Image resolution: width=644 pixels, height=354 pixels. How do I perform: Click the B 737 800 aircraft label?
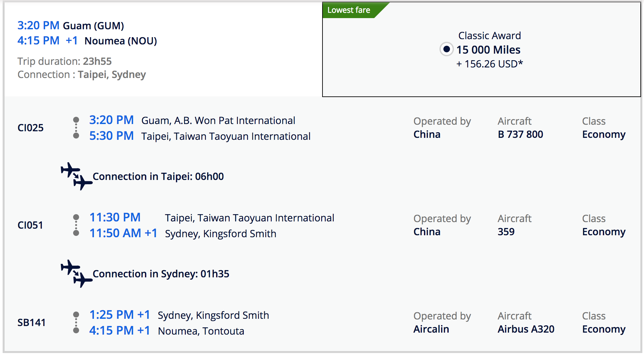click(520, 134)
